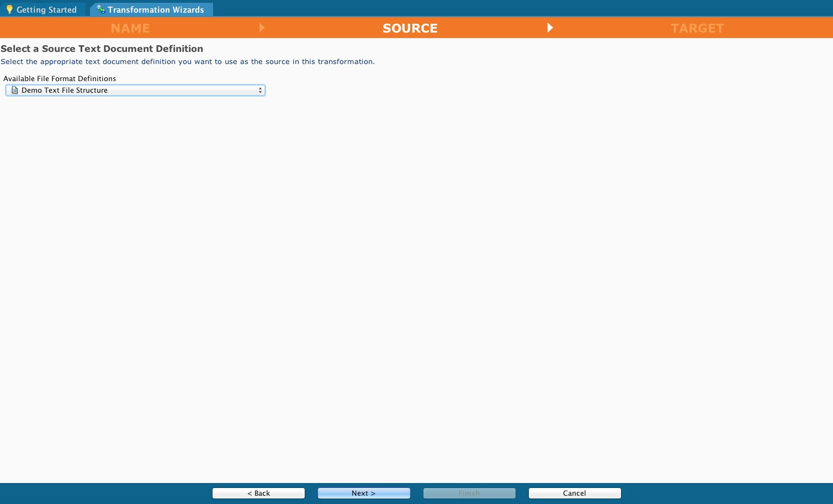Click the document icon beside Demo Text File Structure
Image resolution: width=833 pixels, height=504 pixels.
(x=14, y=90)
